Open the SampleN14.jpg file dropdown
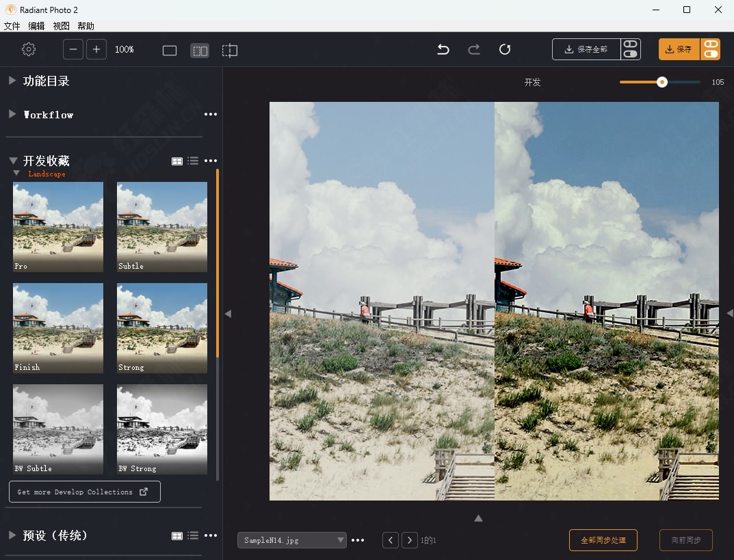Viewport: 734px width, 560px height. click(292, 540)
